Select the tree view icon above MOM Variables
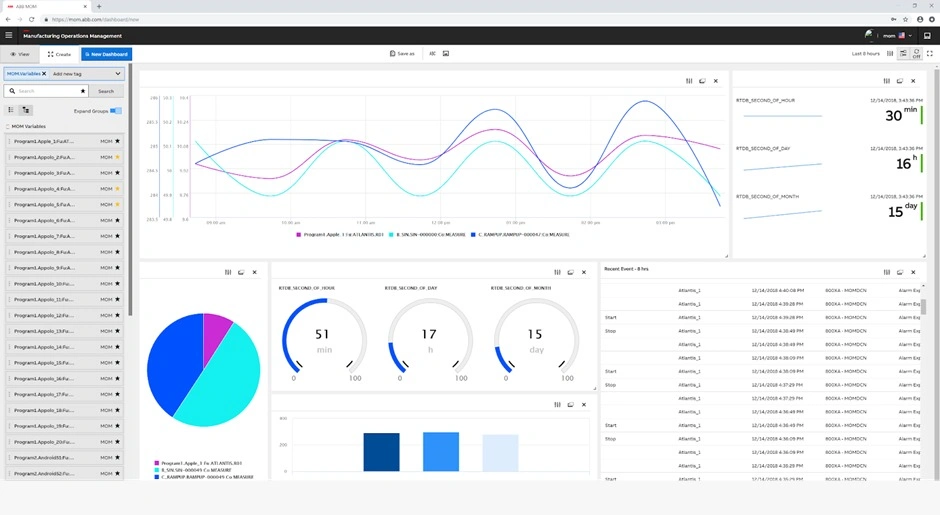Image resolution: width=940 pixels, height=515 pixels. [x=25, y=110]
